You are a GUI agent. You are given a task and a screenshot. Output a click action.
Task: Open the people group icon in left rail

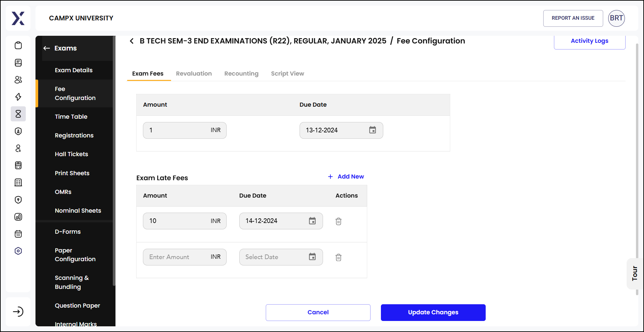tap(18, 80)
